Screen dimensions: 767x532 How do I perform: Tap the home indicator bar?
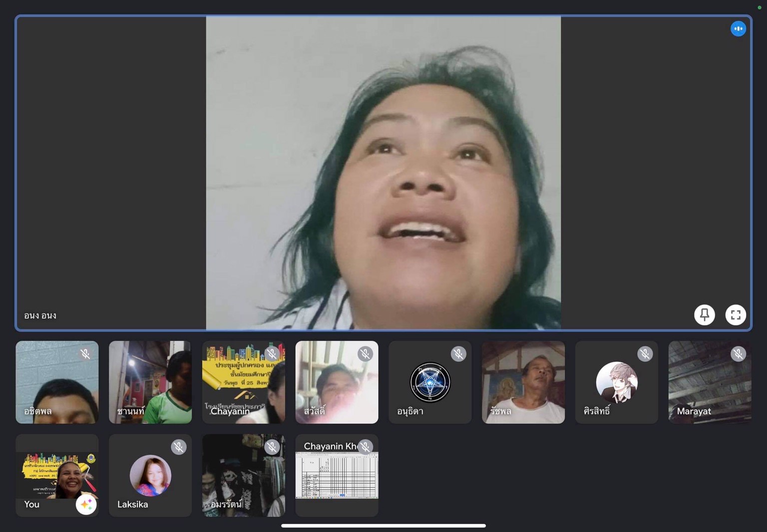pyautogui.click(x=383, y=526)
